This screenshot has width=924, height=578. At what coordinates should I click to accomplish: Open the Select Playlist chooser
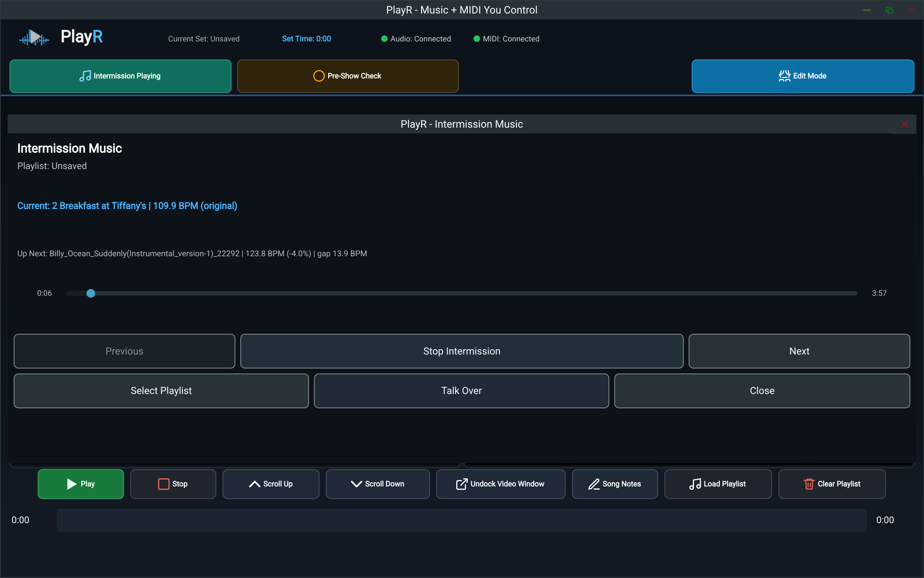point(161,391)
